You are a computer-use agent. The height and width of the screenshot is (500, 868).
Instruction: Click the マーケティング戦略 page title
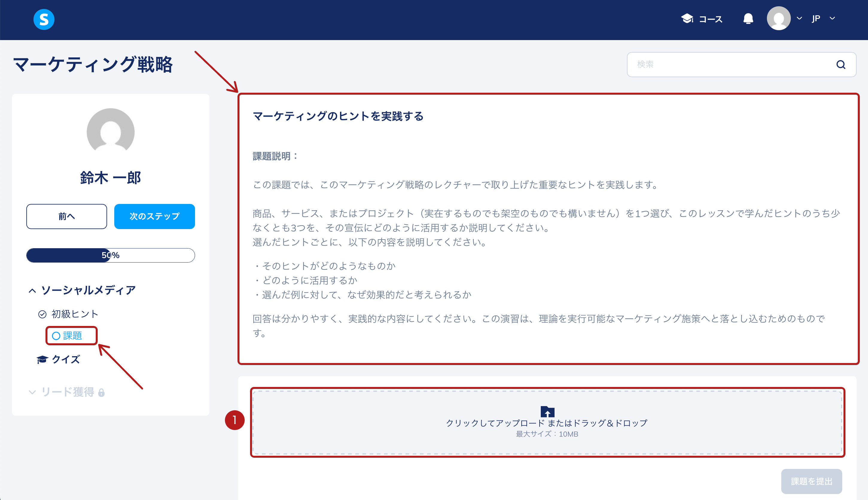coord(93,64)
